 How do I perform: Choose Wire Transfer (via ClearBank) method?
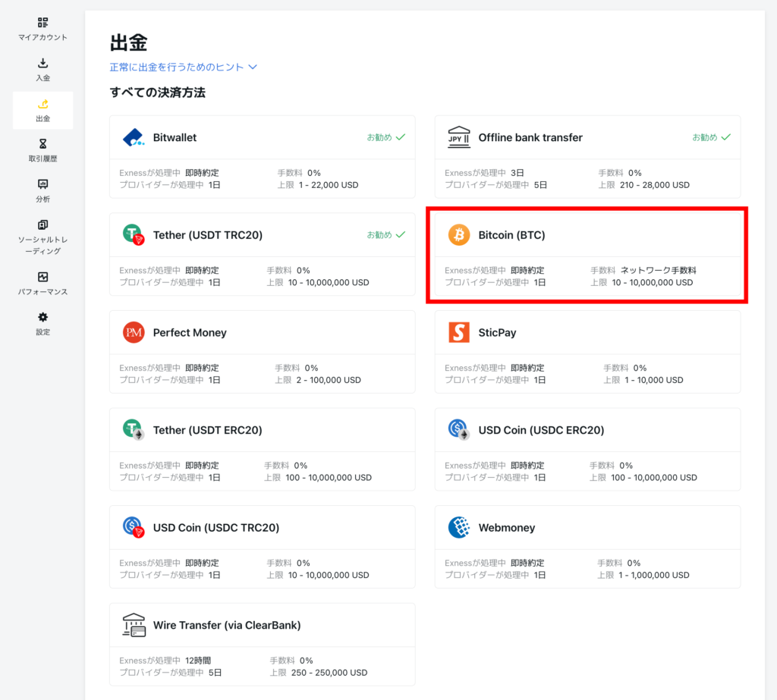click(x=262, y=645)
